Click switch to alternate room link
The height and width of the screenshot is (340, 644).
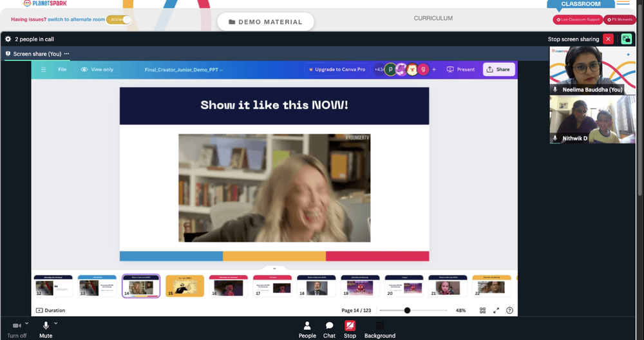point(77,19)
